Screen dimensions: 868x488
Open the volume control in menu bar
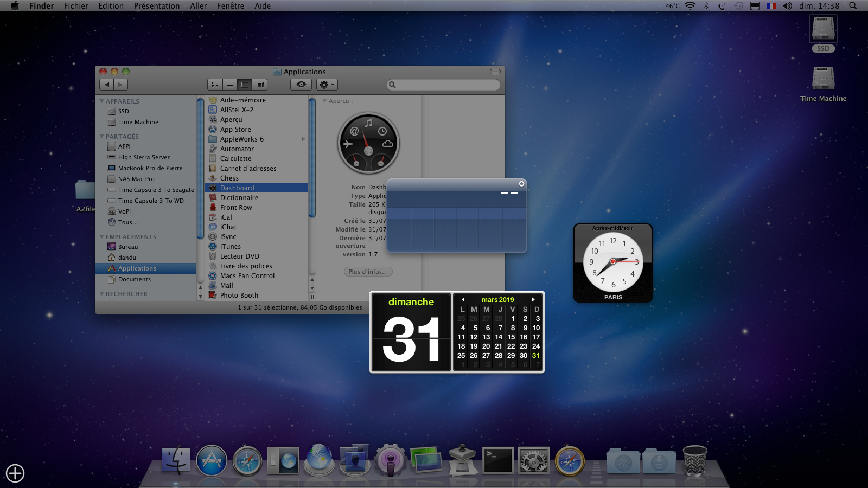[x=787, y=6]
